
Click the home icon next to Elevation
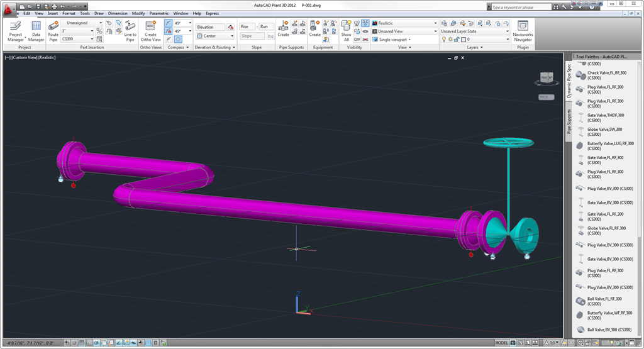pyautogui.click(x=231, y=27)
